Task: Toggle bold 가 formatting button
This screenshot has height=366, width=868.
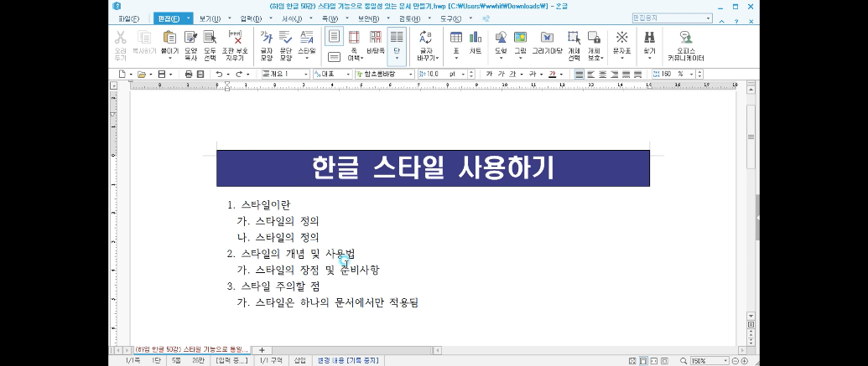Action: click(490, 74)
